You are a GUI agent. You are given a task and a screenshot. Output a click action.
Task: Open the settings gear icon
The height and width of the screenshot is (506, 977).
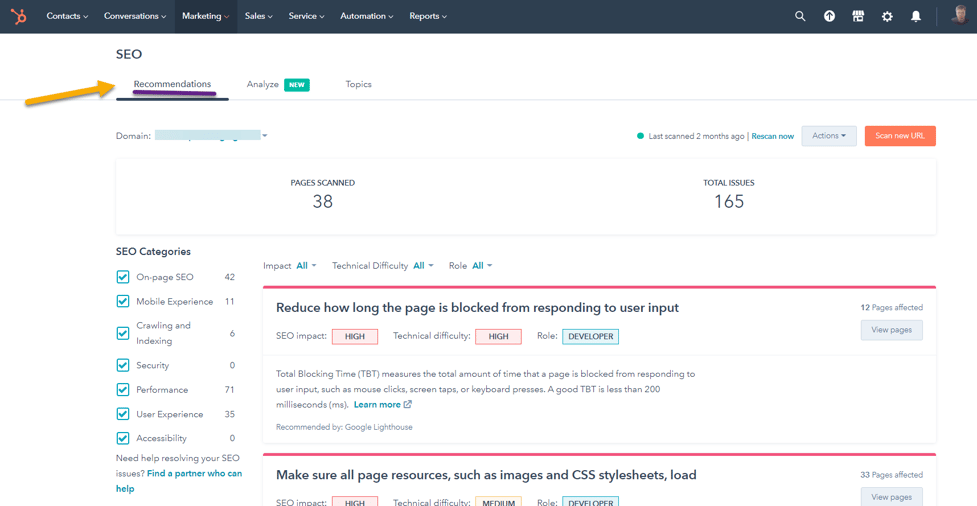point(887,17)
